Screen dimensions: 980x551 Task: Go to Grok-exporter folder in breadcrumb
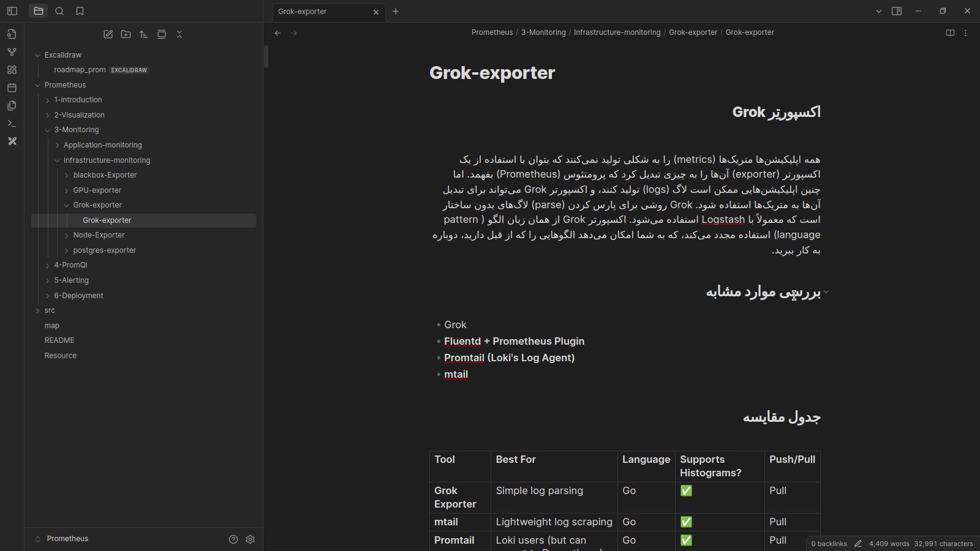[693, 32]
